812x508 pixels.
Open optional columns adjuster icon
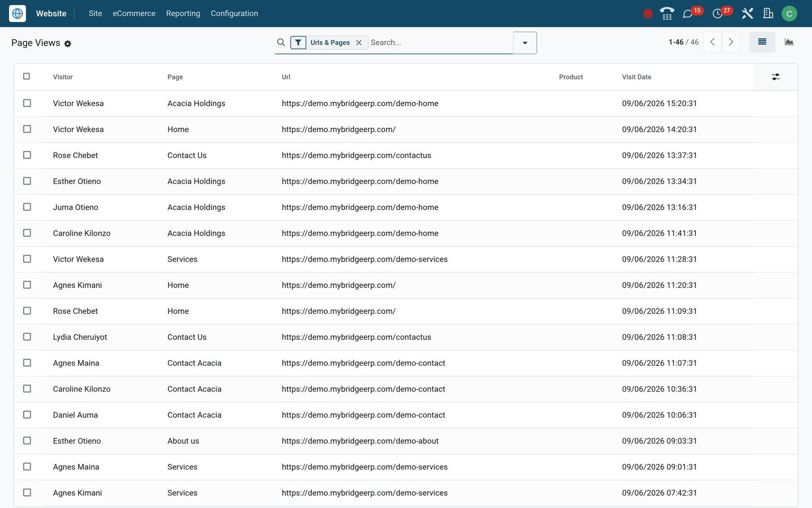tap(775, 77)
